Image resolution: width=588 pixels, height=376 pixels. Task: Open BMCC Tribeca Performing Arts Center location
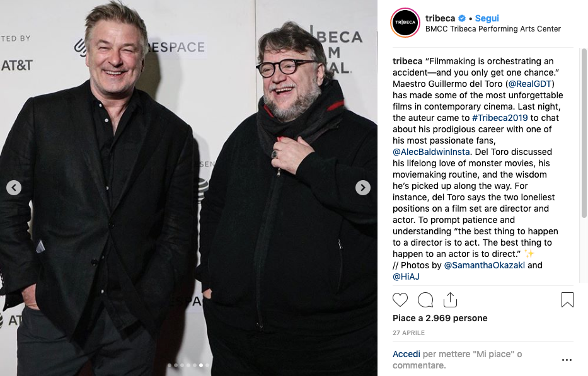coord(493,29)
